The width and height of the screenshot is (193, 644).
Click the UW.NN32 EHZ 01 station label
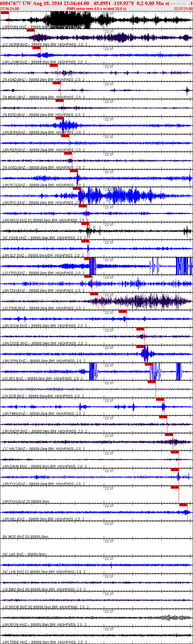tap(45, 220)
